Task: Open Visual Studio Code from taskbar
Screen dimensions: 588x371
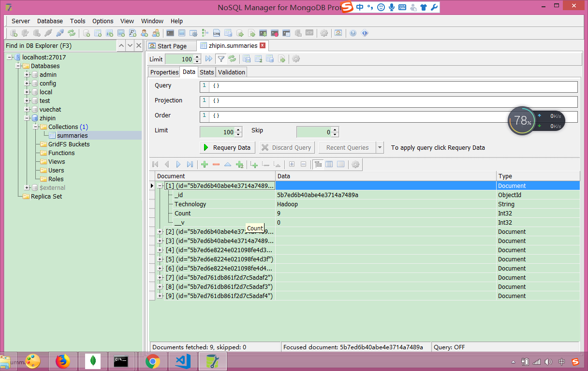Action: 183,361
